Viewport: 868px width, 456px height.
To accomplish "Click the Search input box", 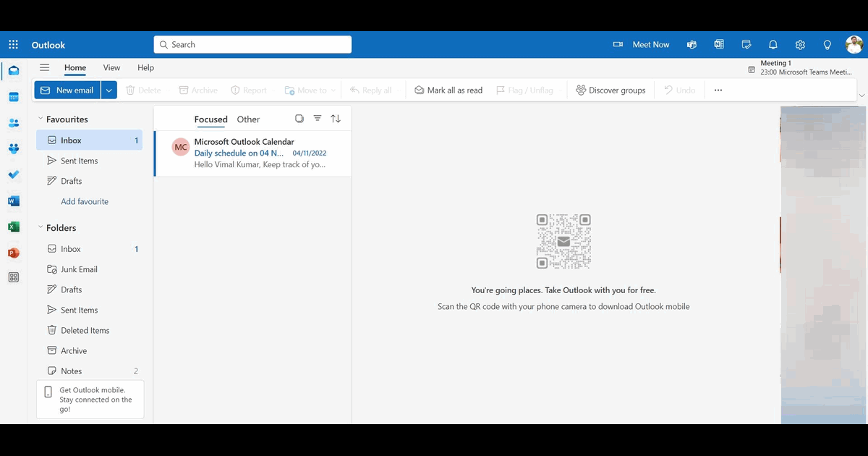I will (252, 45).
